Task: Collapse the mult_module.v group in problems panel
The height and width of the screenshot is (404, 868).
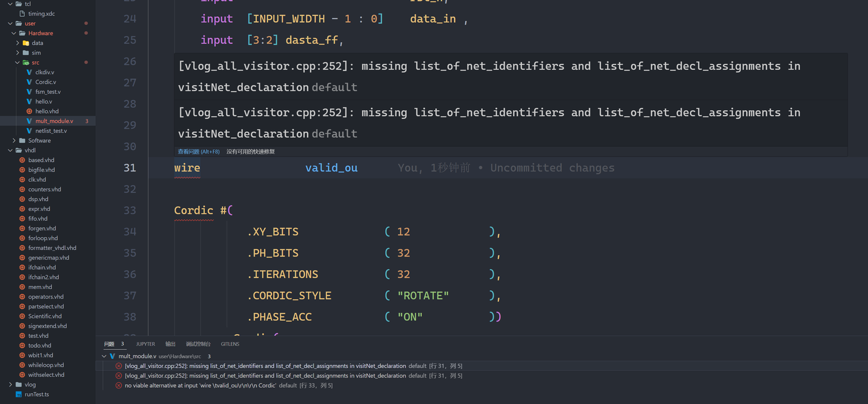Action: pos(103,356)
